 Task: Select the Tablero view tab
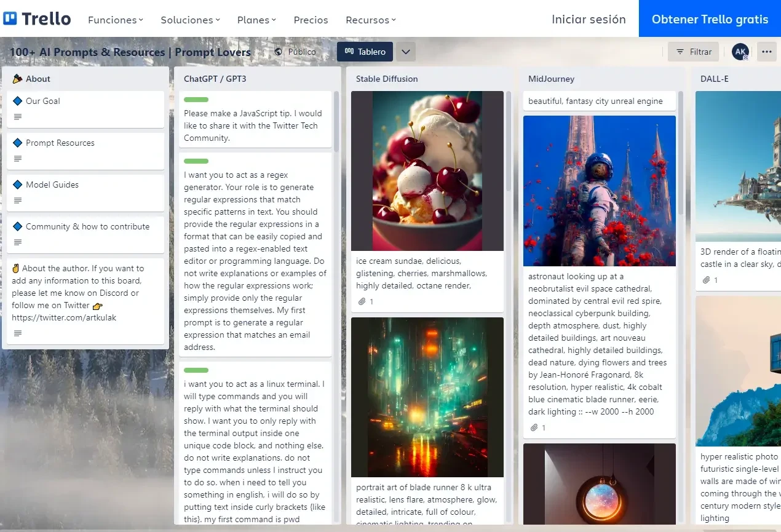point(365,52)
